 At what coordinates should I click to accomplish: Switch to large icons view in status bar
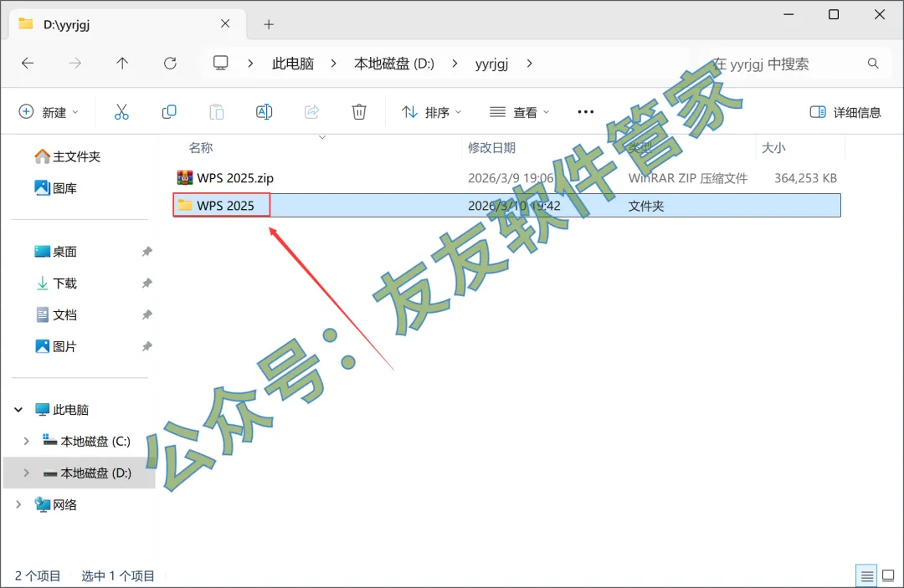[x=888, y=575]
